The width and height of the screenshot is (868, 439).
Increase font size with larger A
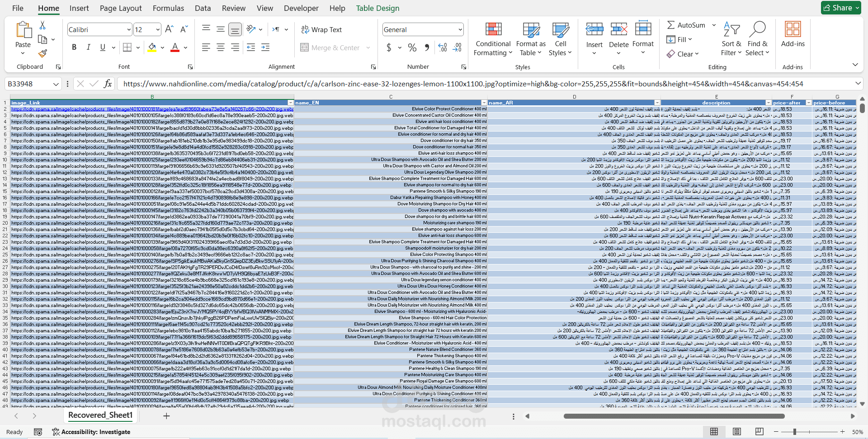point(170,29)
